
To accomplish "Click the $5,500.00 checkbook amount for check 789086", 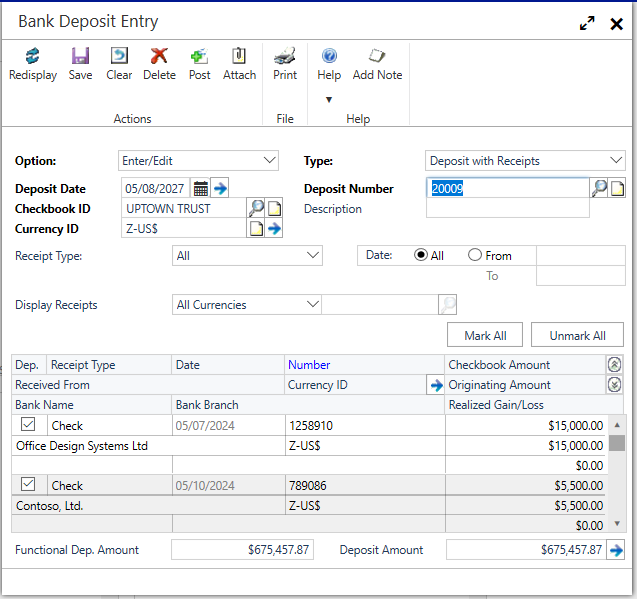I will tap(525, 485).
